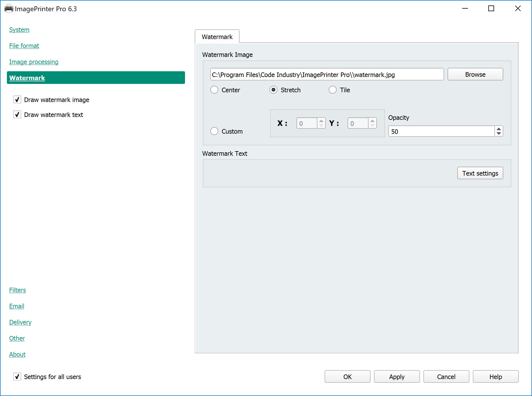The image size is (532, 396).
Task: Show the About page
Action: point(17,355)
